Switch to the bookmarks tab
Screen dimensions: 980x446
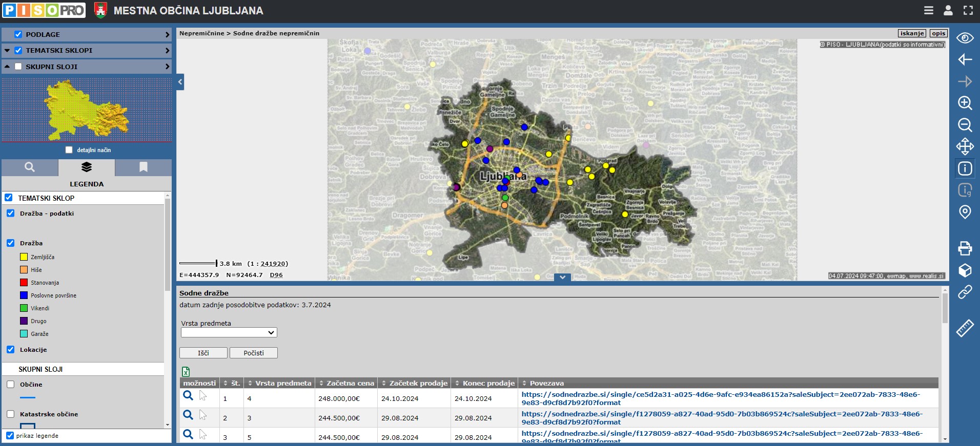point(144,167)
